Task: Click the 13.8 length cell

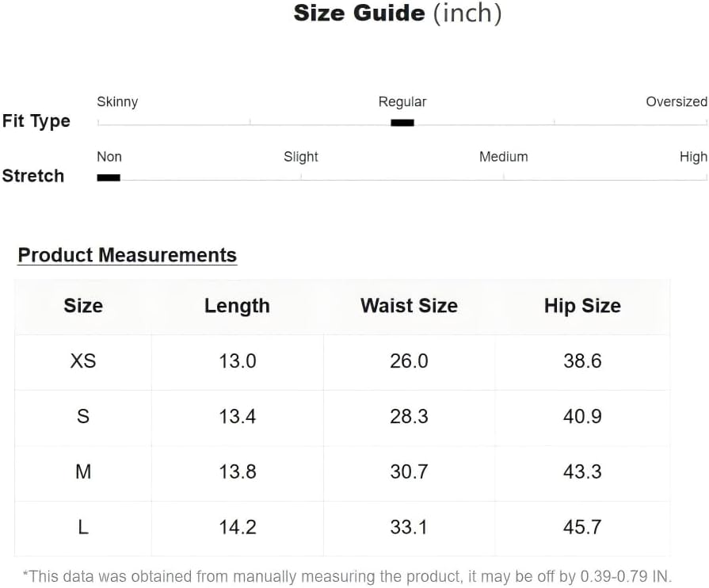Action: coord(237,472)
